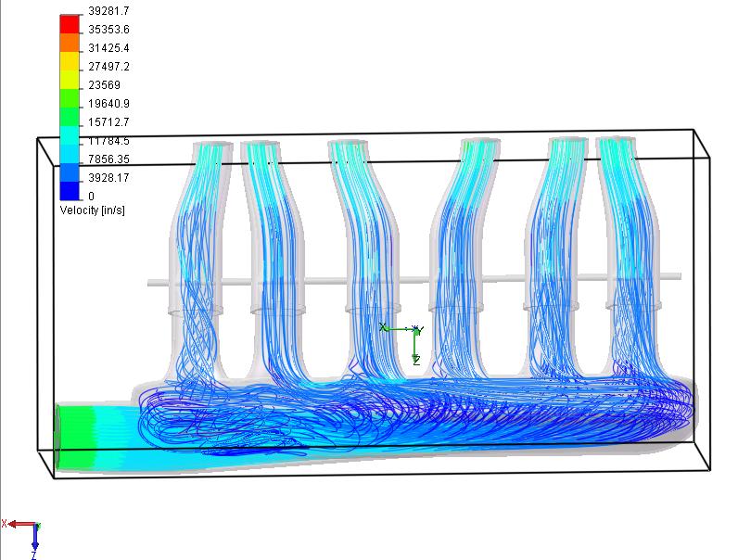Select the legend value 19640.9
The height and width of the screenshot is (560, 738).
point(108,104)
